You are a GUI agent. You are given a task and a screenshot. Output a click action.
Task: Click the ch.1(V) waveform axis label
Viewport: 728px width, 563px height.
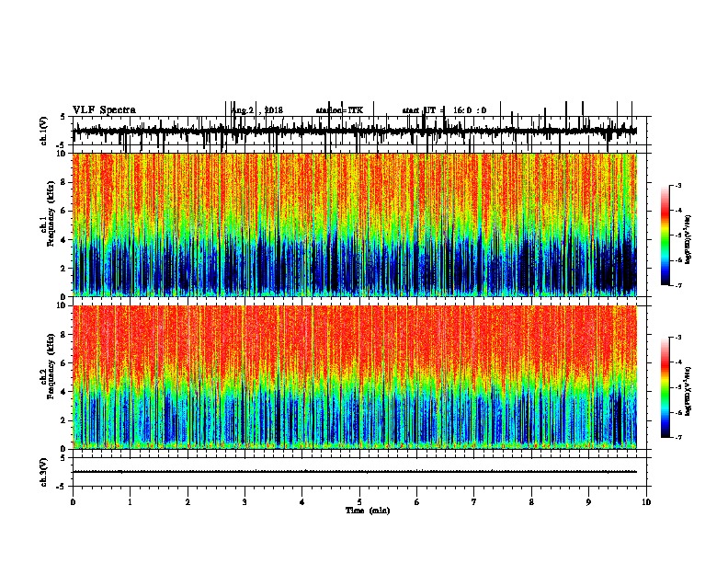pos(44,131)
